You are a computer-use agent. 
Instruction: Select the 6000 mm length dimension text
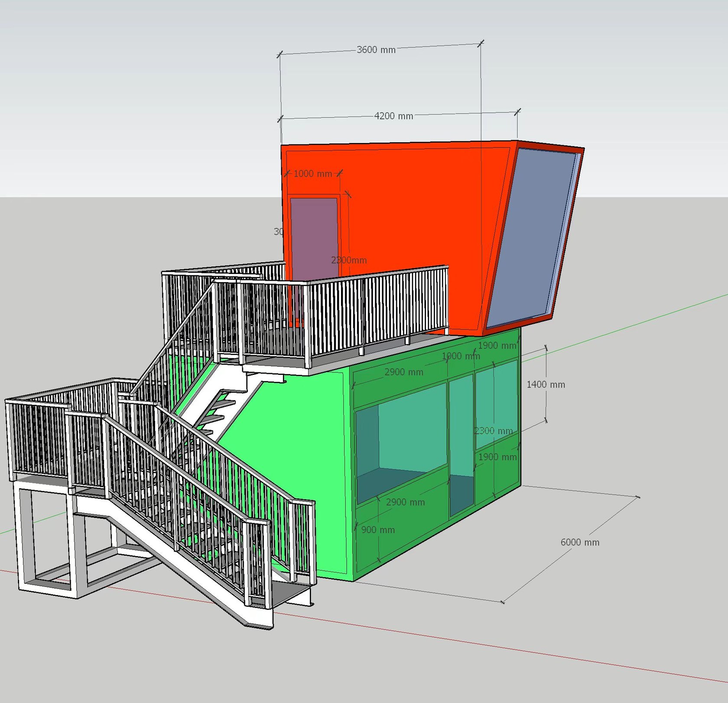[580, 542]
